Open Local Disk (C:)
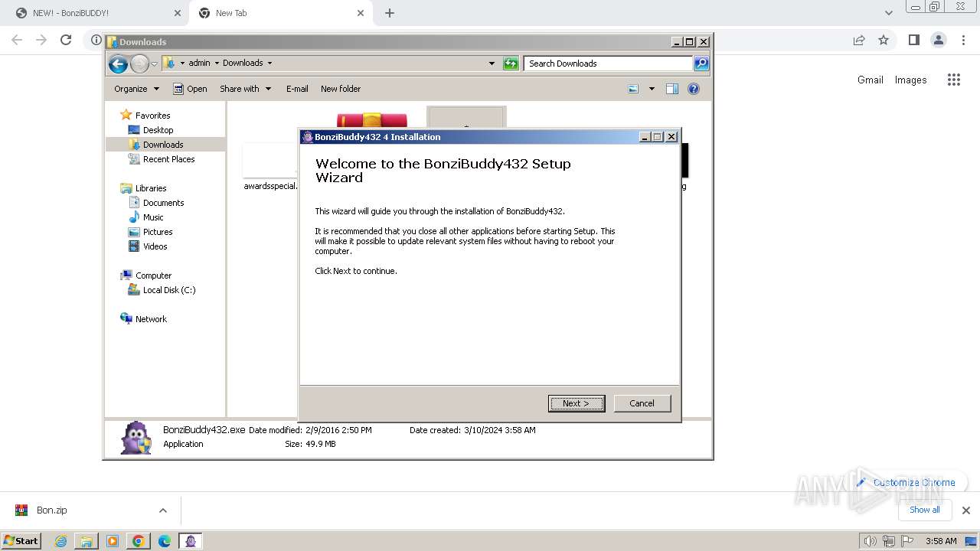This screenshot has height=551, width=980. pos(169,290)
